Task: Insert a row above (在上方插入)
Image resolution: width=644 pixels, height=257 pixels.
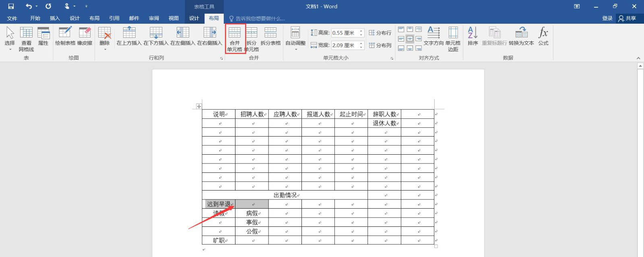Action: coord(129,36)
